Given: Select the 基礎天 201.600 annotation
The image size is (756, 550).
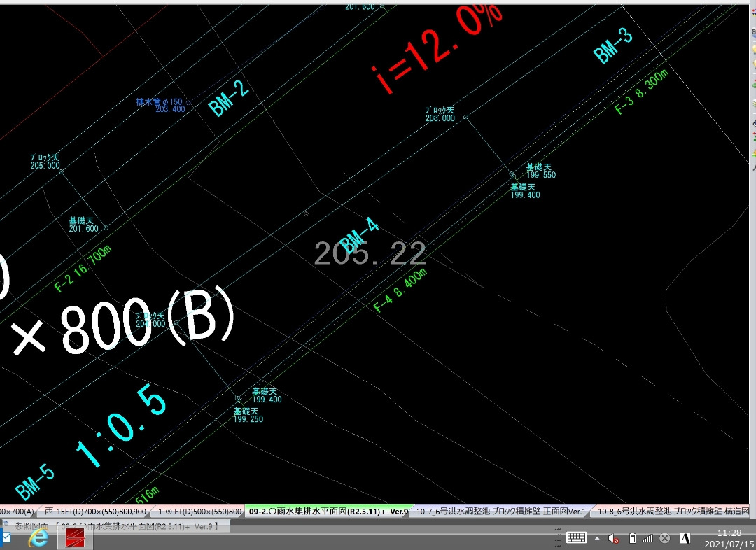Looking at the screenshot, I should (83, 224).
